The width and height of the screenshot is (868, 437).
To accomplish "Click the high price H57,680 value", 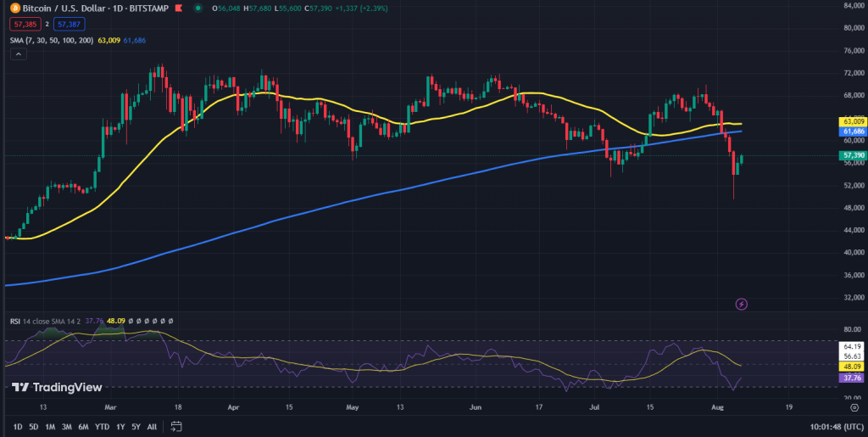I will 256,8.
